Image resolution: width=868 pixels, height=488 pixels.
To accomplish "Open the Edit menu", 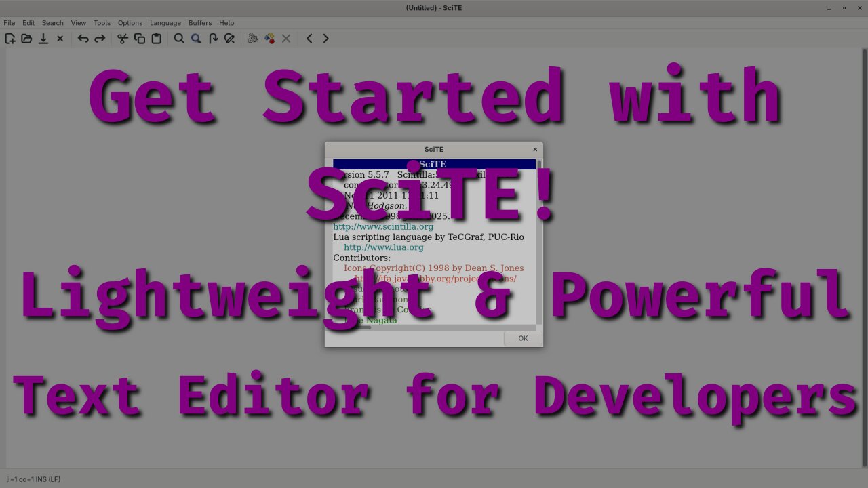I will pyautogui.click(x=28, y=23).
